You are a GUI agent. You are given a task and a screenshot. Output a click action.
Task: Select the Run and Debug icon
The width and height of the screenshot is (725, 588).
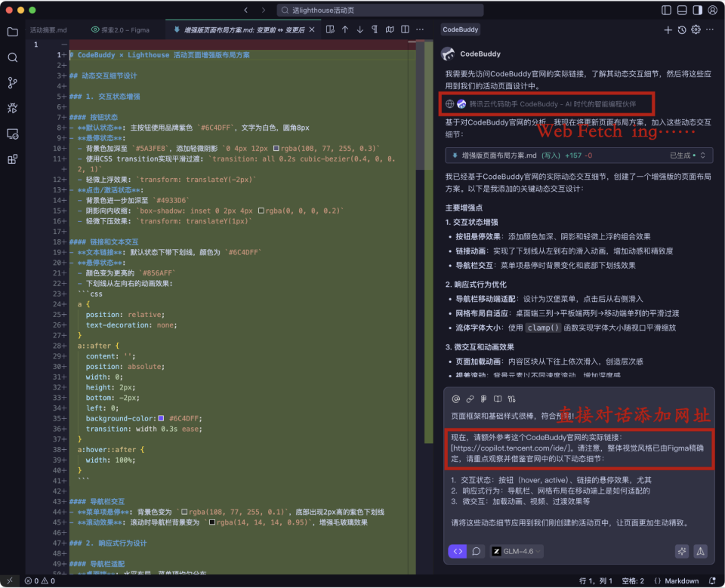[12, 108]
